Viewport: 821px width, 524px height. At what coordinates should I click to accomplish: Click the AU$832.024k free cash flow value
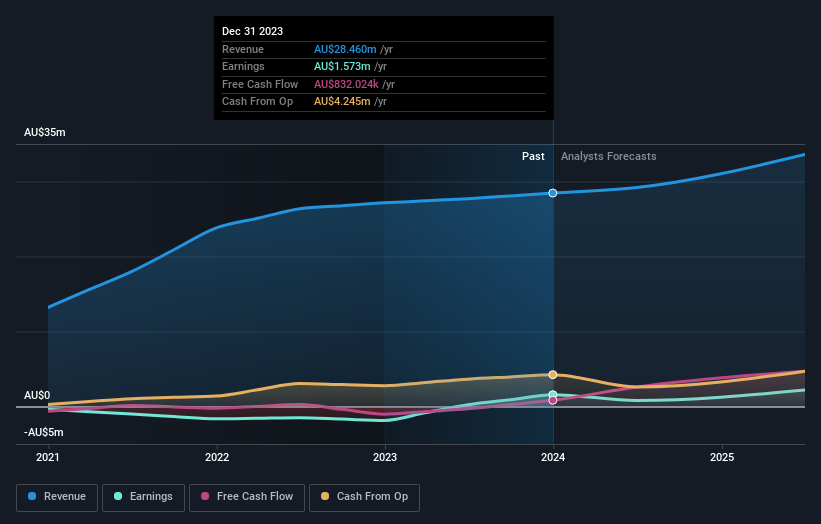(346, 84)
